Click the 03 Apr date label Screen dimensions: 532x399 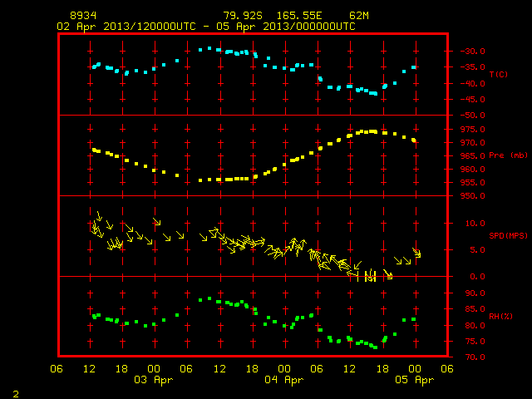[153, 380]
